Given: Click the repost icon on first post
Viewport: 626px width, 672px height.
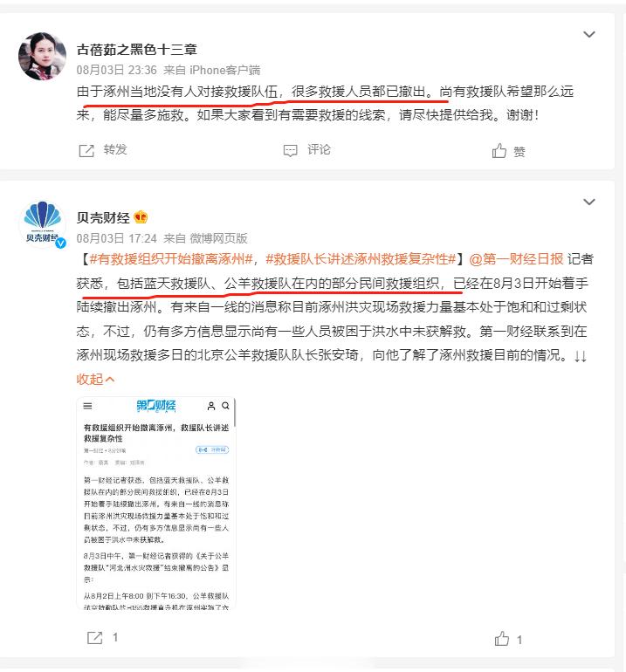Looking at the screenshot, I should tap(86, 150).
